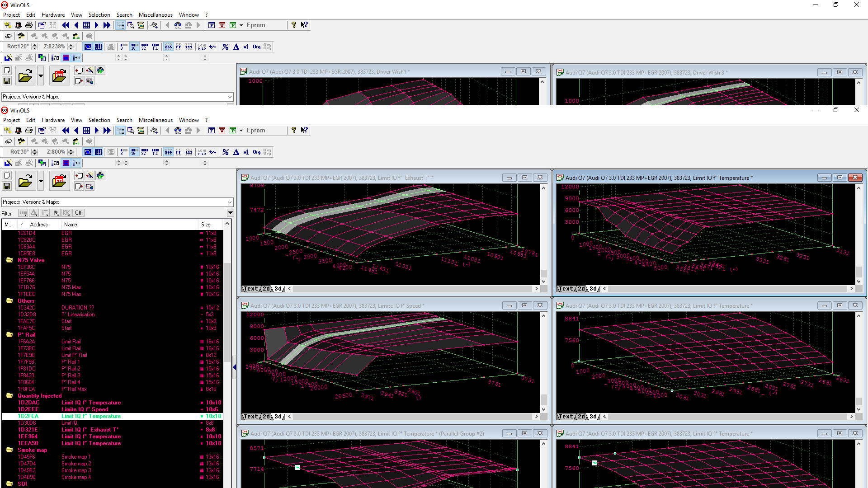Click horizontal scrollbar of Limite IQ Speed window
The width and height of the screenshot is (868, 488).
(x=412, y=417)
